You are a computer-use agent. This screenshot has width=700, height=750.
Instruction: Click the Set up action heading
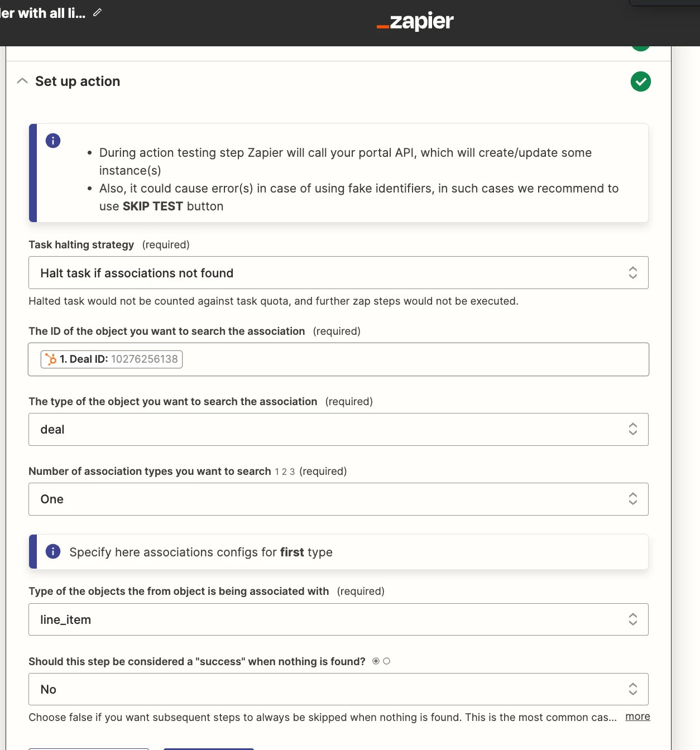78,81
